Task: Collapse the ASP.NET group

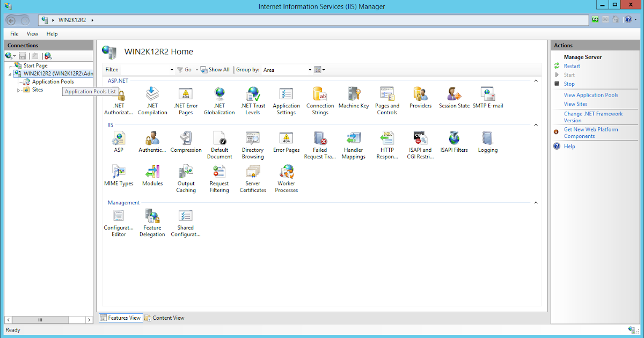Action: click(x=535, y=80)
